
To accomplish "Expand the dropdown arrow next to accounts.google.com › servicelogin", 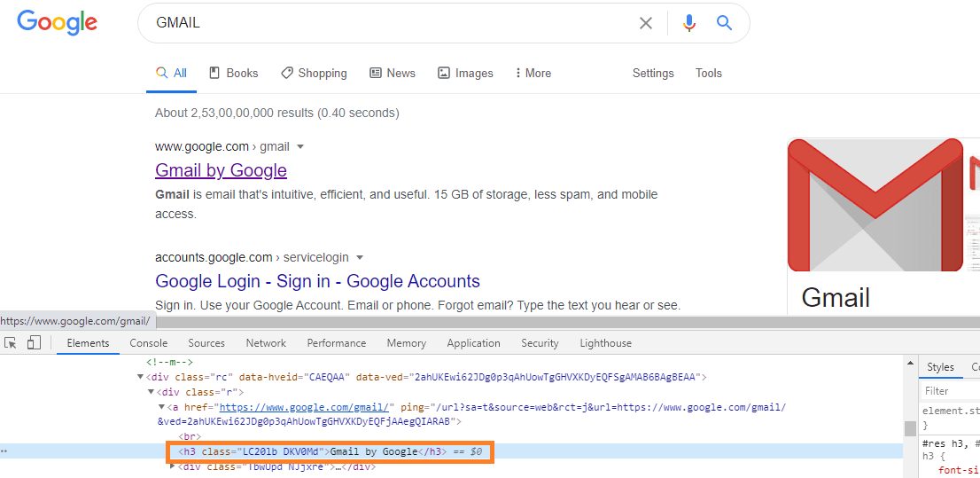I will (x=360, y=257).
